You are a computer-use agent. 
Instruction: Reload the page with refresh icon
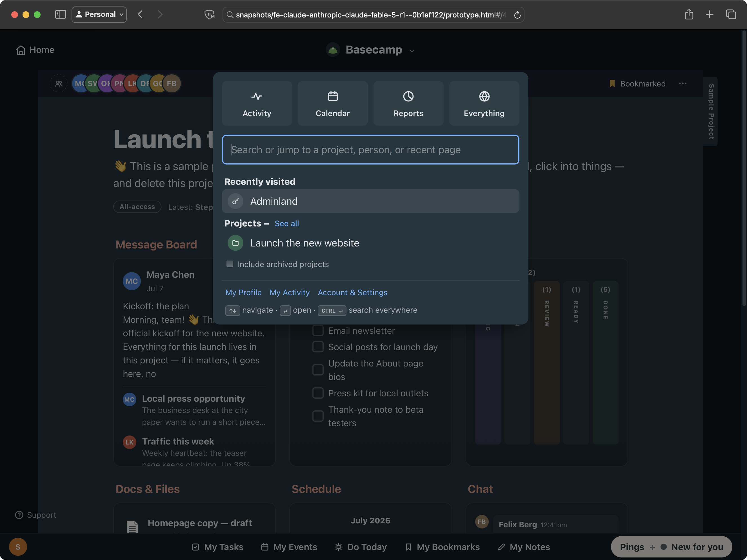[517, 15]
